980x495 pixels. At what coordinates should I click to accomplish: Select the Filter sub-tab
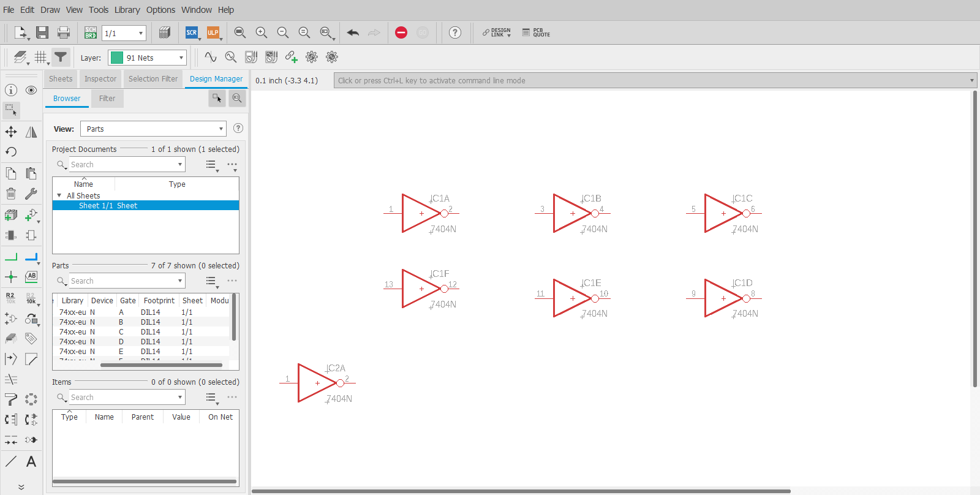[x=107, y=99]
